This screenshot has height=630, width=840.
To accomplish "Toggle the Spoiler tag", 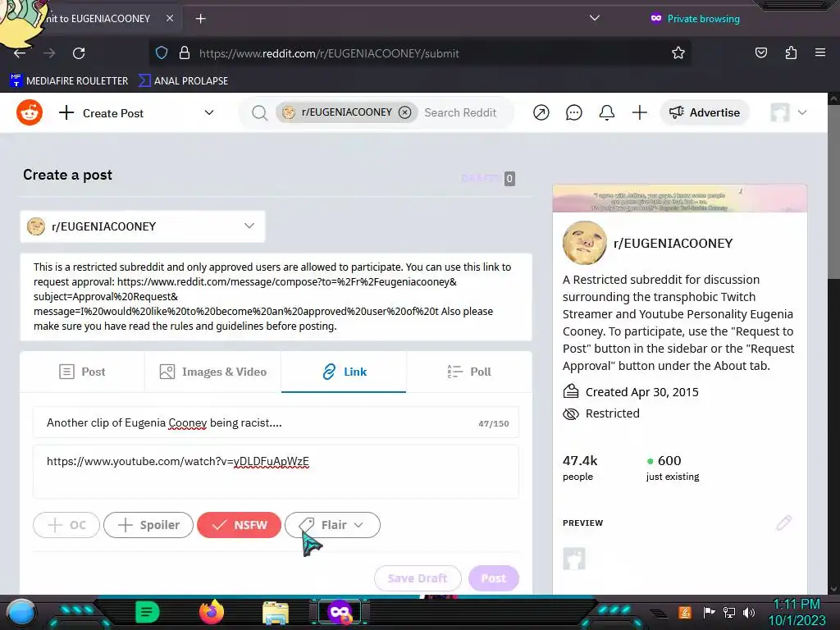I will (148, 524).
